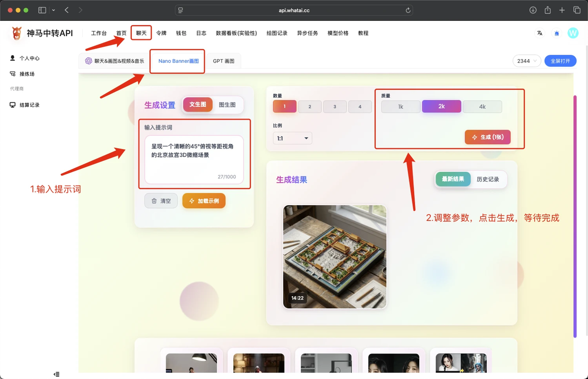588x379 pixels.
Task: Open the 日志 menu item
Action: 201,33
